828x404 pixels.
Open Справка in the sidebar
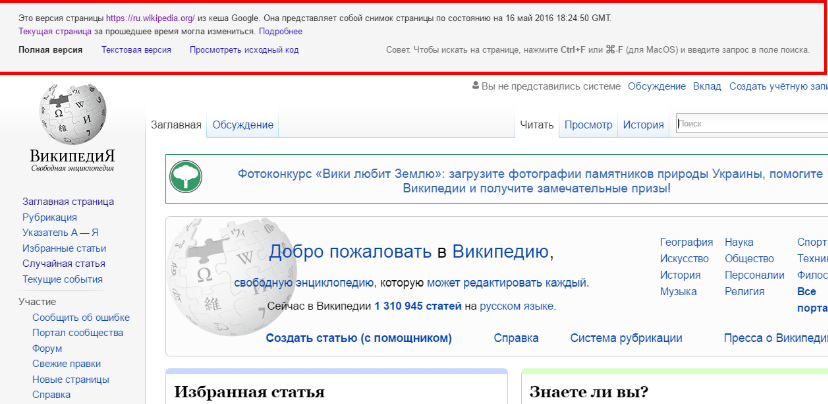pyautogui.click(x=51, y=395)
